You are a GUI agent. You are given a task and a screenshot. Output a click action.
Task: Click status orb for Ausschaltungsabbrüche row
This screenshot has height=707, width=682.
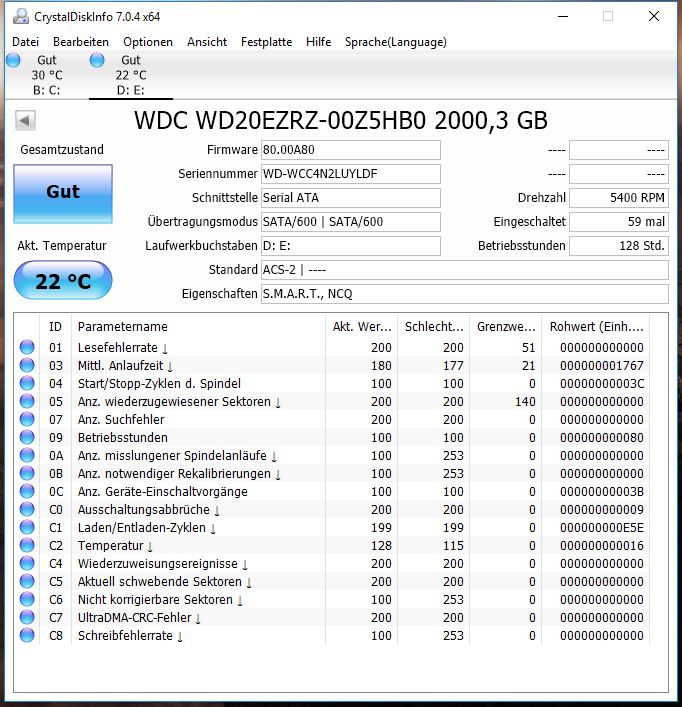pyautogui.click(x=27, y=510)
